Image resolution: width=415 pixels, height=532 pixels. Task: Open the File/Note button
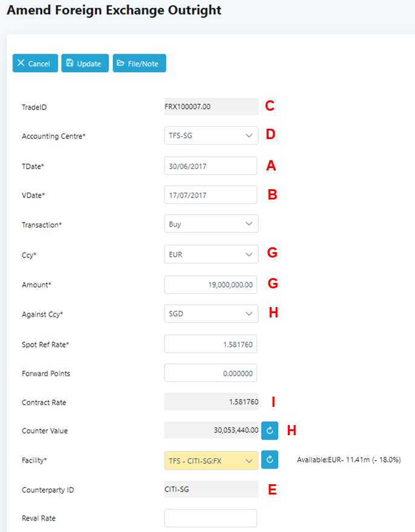[x=139, y=63]
